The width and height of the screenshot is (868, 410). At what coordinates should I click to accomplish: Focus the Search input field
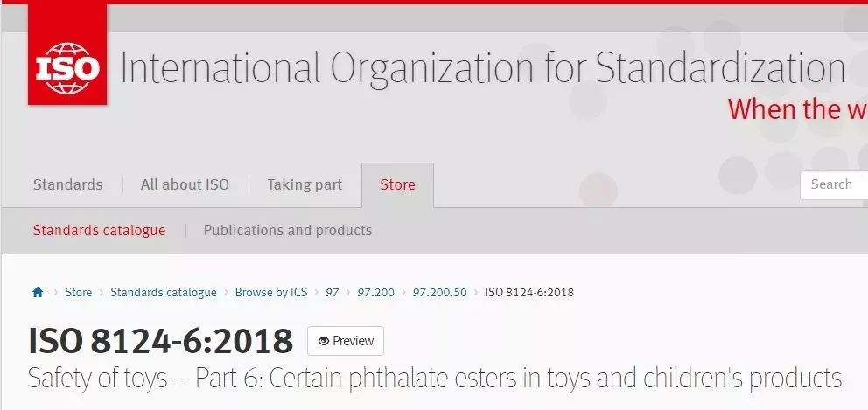(x=834, y=184)
